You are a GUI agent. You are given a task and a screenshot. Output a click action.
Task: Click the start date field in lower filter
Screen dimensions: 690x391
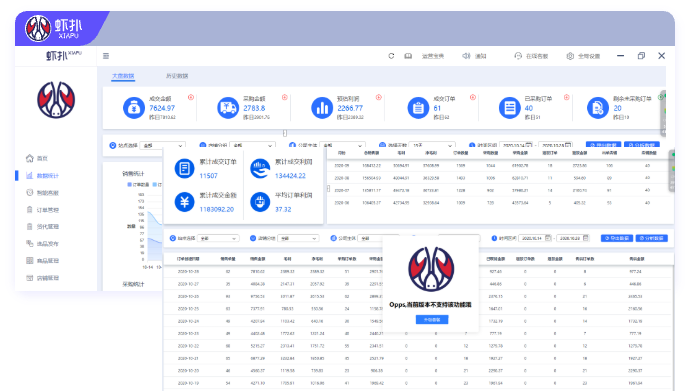pos(535,238)
